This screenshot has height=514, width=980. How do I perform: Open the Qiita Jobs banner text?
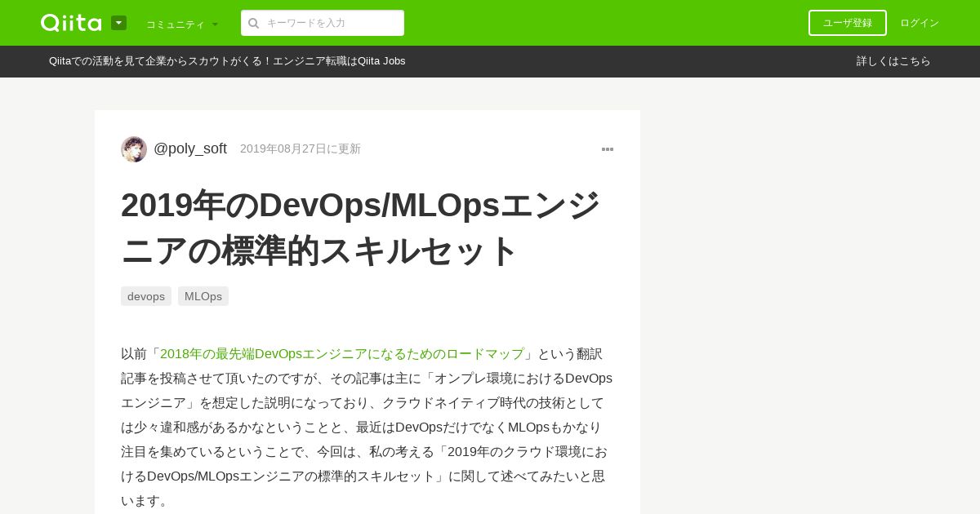pos(227,61)
